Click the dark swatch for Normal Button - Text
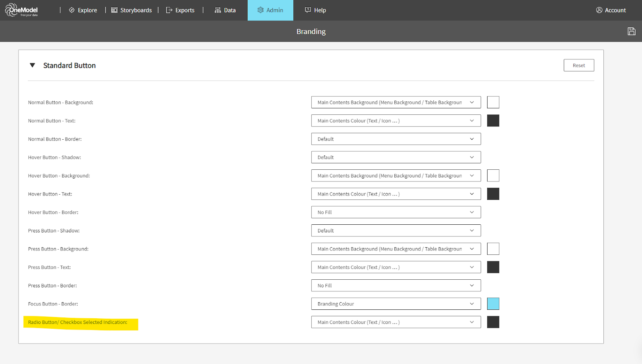Screen dimensions: 642x364 [x=493, y=121]
